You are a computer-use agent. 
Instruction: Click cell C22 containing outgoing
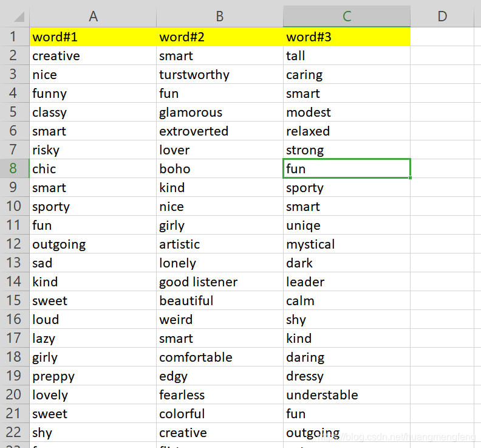(x=347, y=432)
